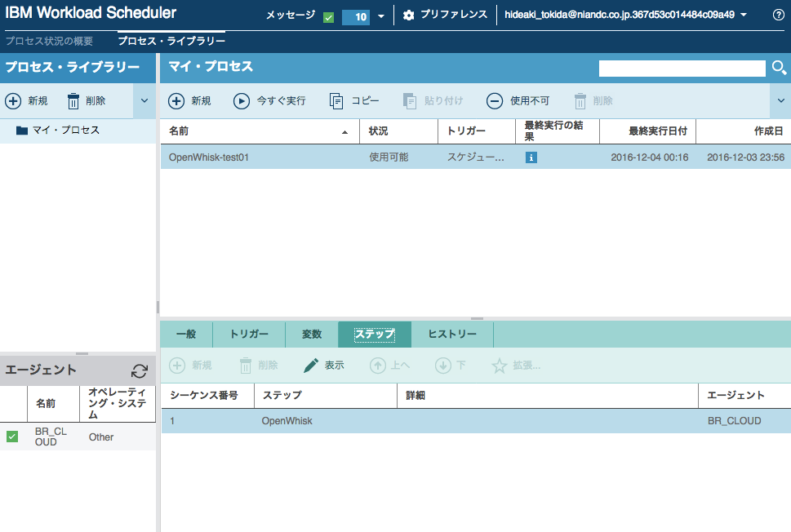Click the play icon to run now
791x532 pixels.
242,101
